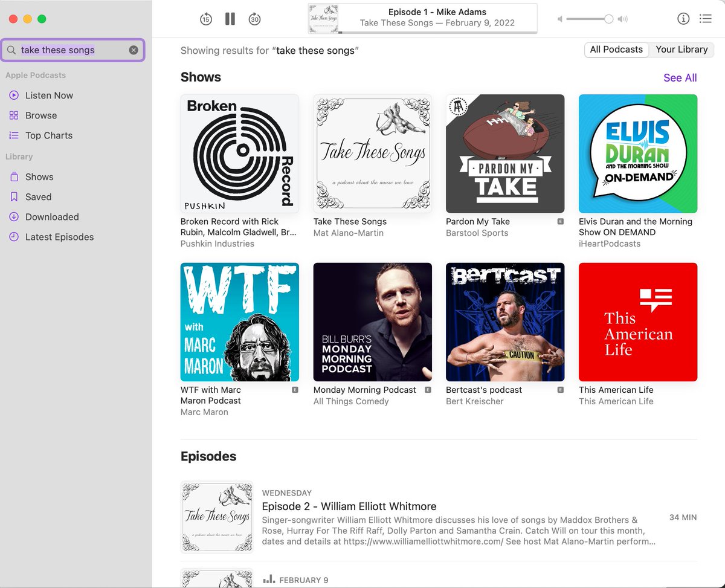Click the Top Charts list icon
725x588 pixels.
[14, 135]
